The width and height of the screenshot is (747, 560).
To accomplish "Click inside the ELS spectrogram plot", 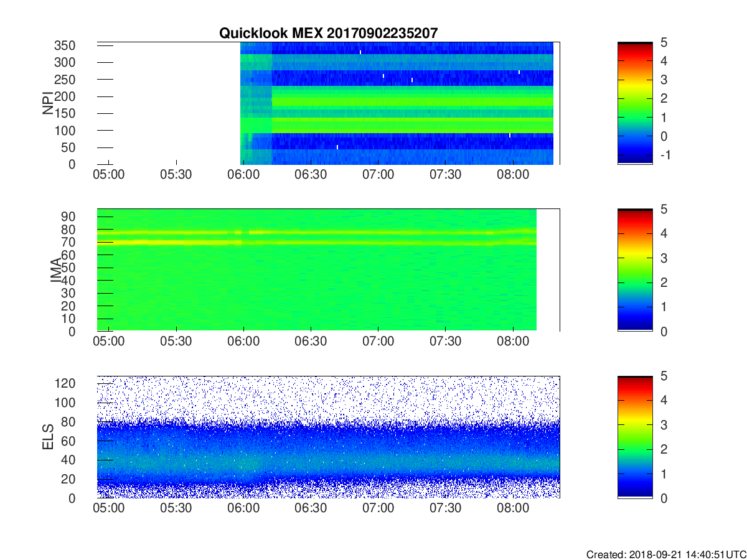I will pos(329,437).
